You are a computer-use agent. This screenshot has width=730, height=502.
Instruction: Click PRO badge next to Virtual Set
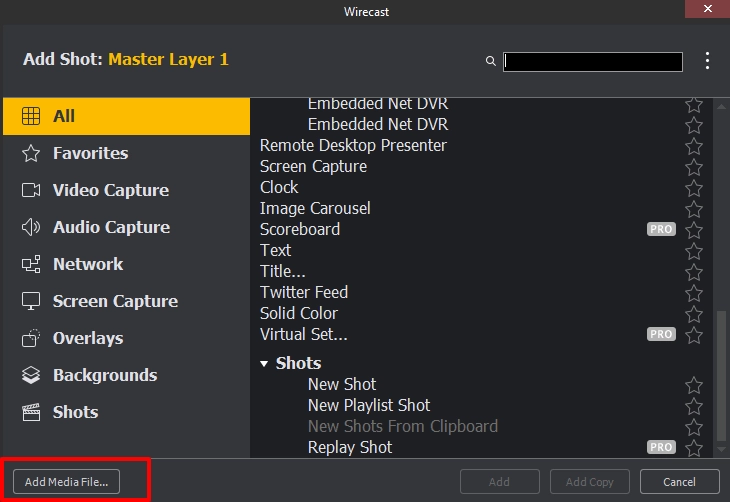(661, 334)
